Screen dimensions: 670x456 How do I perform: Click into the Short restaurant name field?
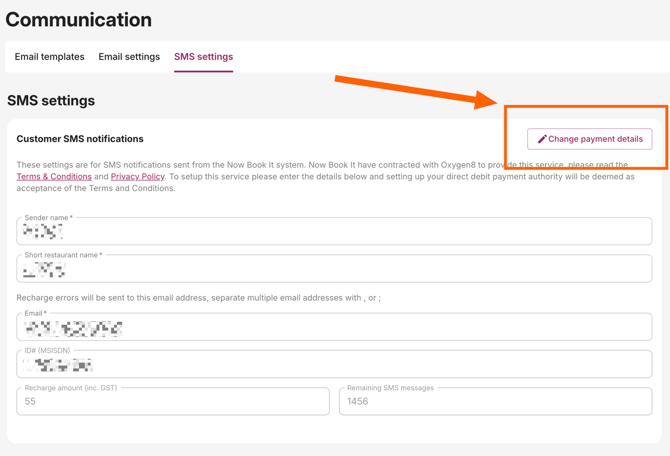coord(334,269)
